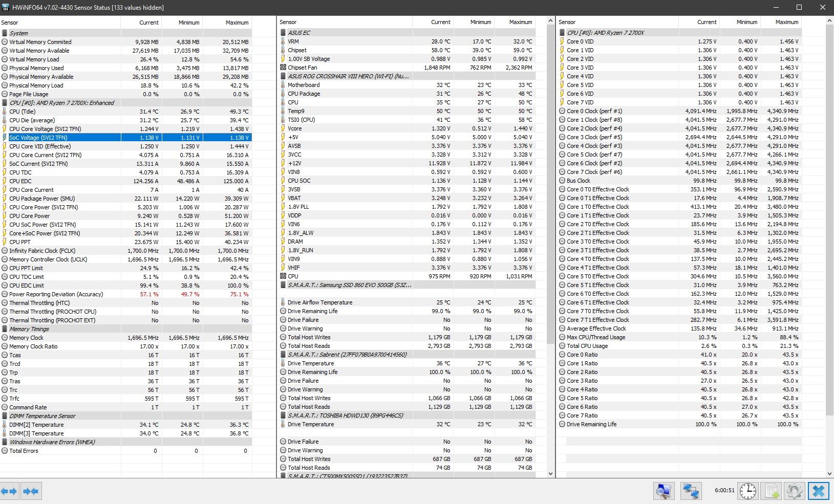The height and width of the screenshot is (504, 834).
Task: Click the circle icon beside Memory Clock Ratio
Action: click(5, 346)
